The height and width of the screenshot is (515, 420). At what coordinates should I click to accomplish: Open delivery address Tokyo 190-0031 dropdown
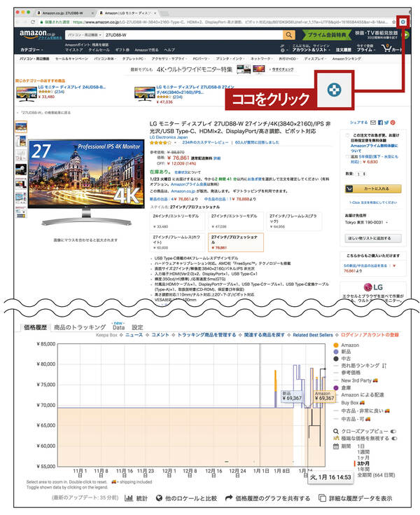tap(366, 222)
